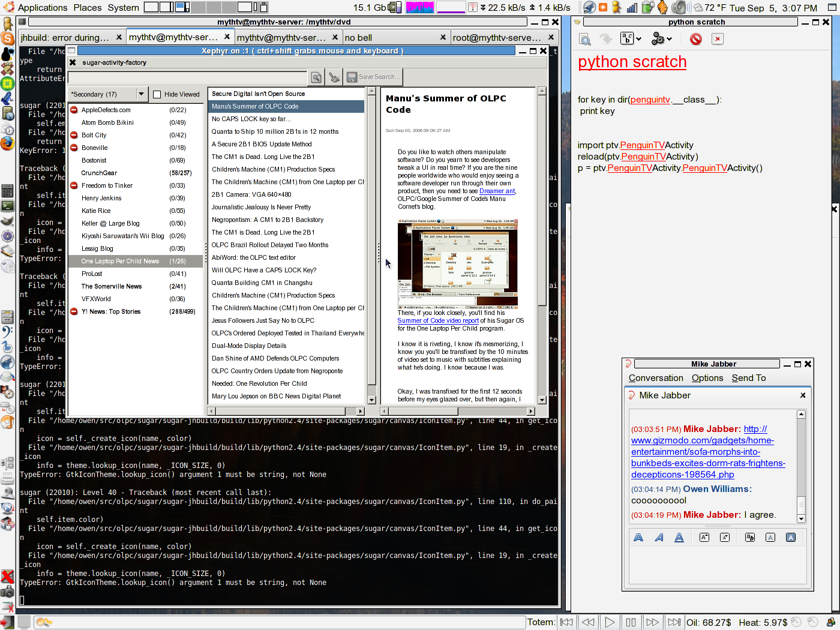The width and height of the screenshot is (840, 630).
Task: Open entry 'Secure Digital Isn't Open Source'
Action: [286, 94]
